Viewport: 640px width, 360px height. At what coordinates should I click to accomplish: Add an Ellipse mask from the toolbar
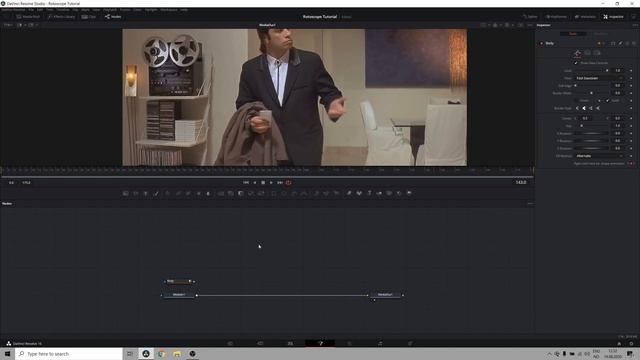(x=284, y=193)
